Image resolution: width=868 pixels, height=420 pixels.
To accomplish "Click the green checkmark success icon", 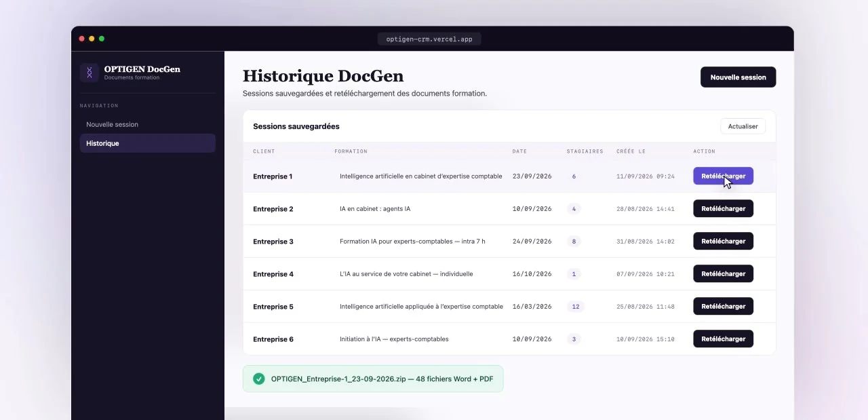I will click(258, 379).
